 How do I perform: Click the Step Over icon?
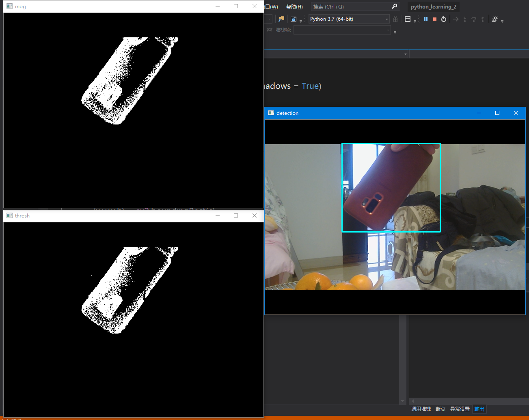click(474, 19)
